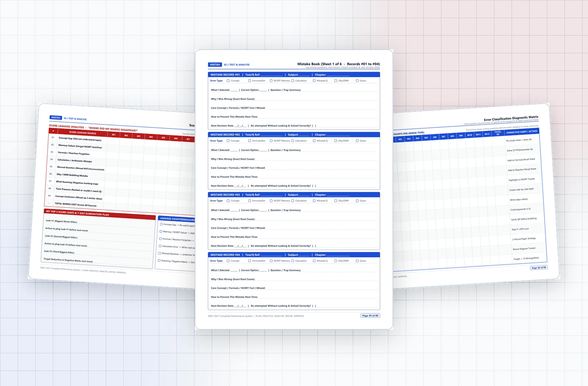
Task: Click 'How to Prevent This Mistake' line in Record #02
Action: click(294, 177)
